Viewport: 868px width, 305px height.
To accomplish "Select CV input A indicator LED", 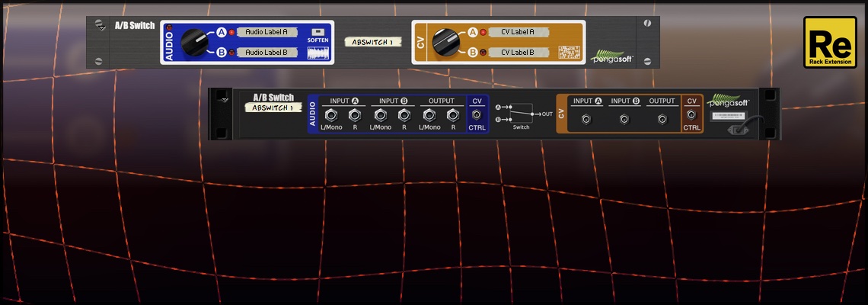I will pyautogui.click(x=483, y=32).
